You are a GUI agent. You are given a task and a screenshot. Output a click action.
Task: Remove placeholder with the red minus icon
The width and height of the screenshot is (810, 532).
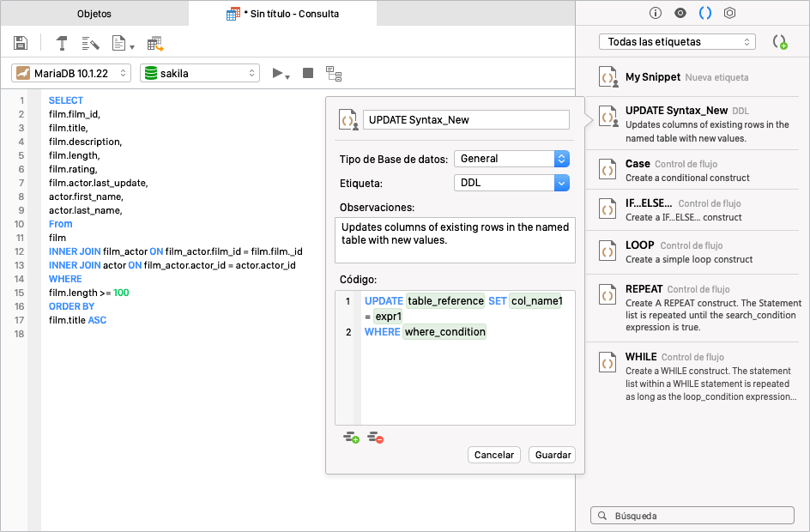376,438
